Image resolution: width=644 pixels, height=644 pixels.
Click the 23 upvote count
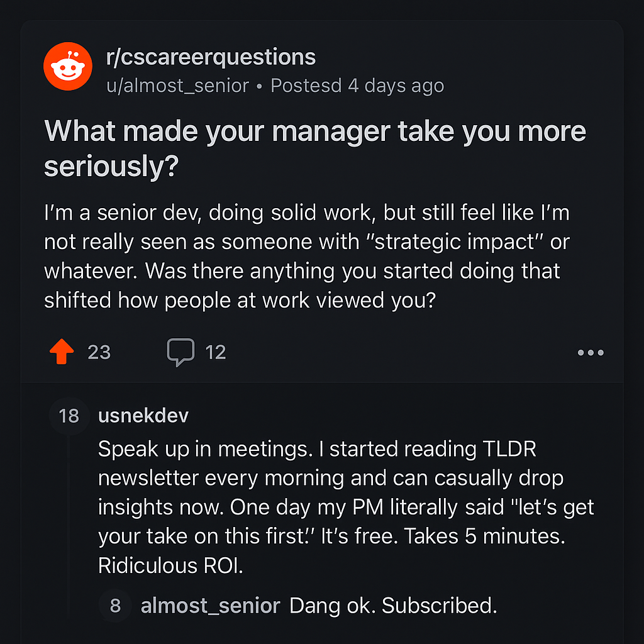point(99,352)
